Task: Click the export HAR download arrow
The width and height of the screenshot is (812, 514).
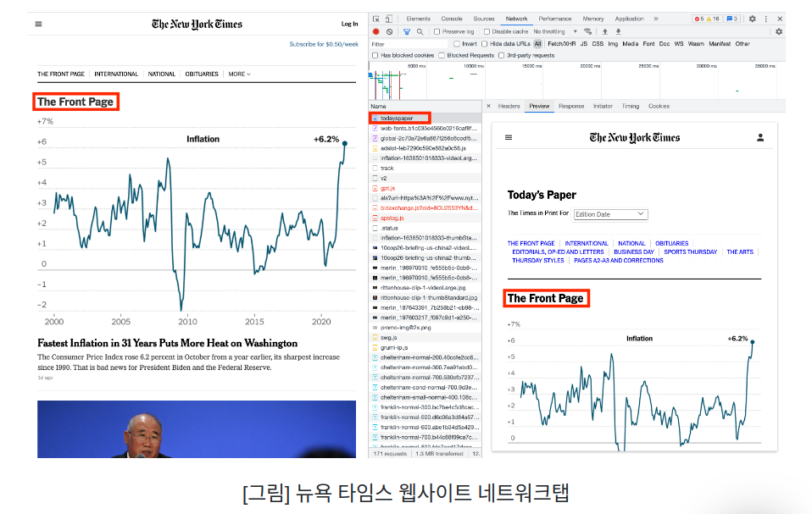Action: point(618,31)
